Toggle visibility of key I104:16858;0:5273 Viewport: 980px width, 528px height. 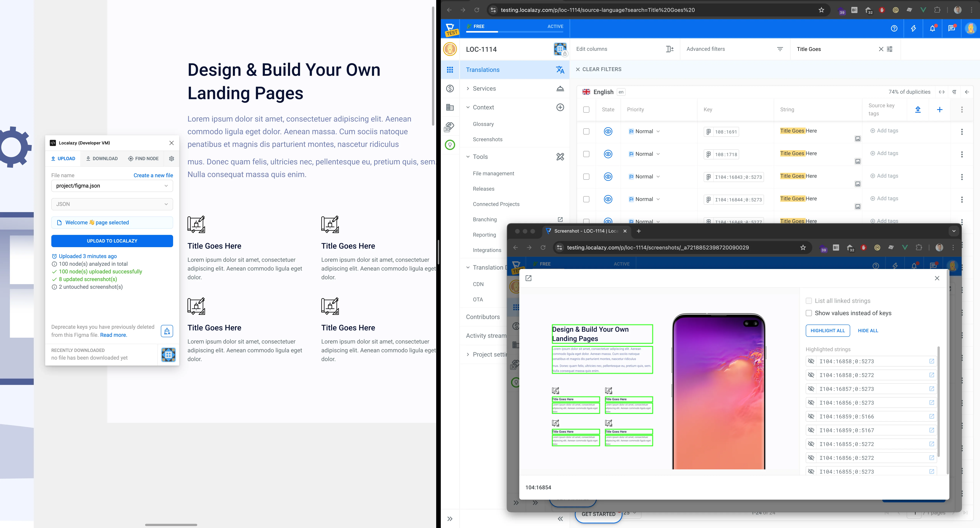point(811,361)
